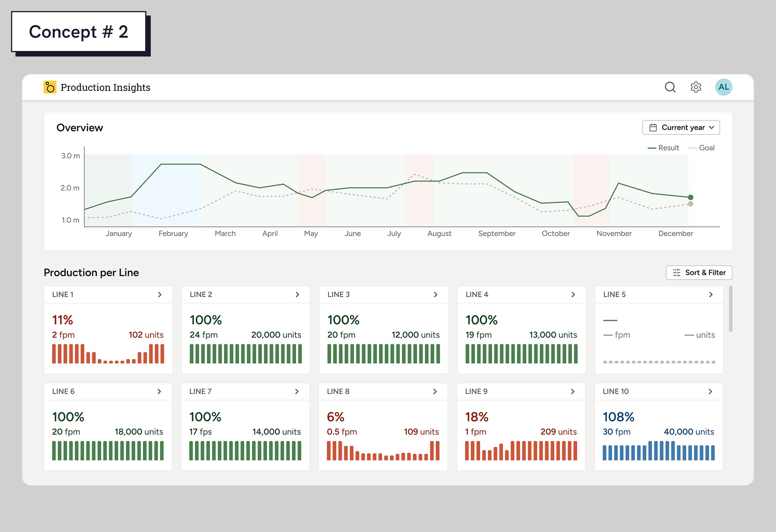Click the vertical scrollbar beside line cards

click(731, 309)
